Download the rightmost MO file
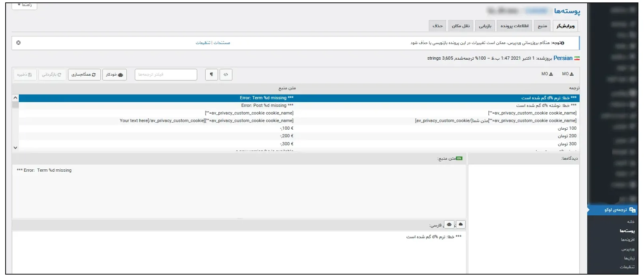 click(568, 74)
